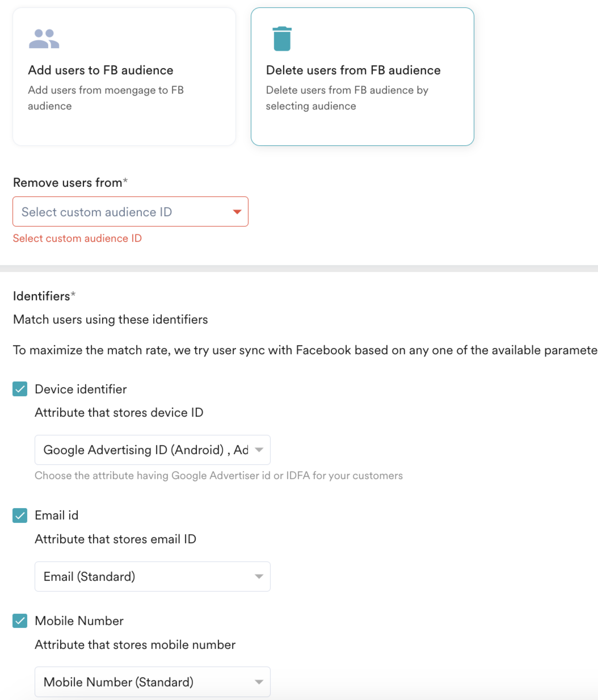The height and width of the screenshot is (700, 598).
Task: Click the arrow on Mobile Number (Standard) dropdown
Action: coord(259,682)
